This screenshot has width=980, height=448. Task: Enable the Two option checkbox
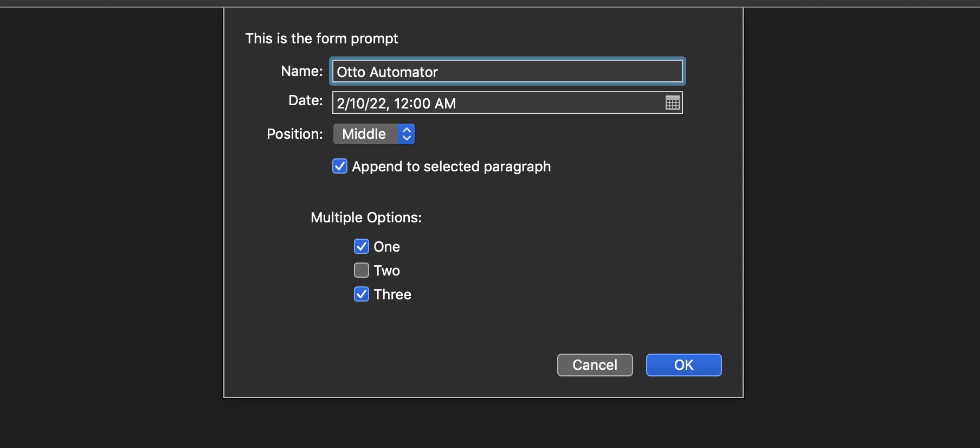[x=362, y=270]
